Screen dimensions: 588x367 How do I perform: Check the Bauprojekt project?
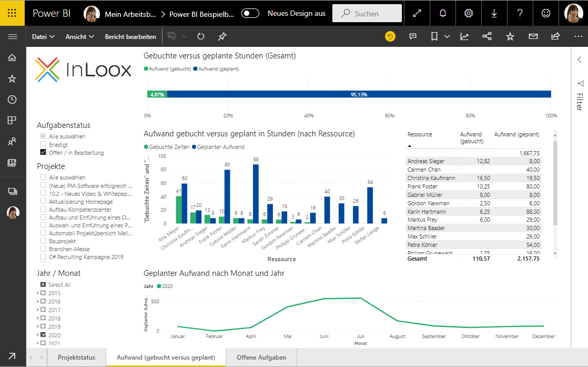(x=43, y=241)
